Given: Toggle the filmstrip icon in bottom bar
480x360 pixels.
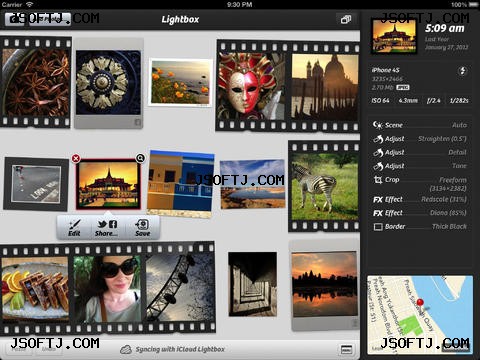Looking at the screenshot, I should 346,350.
